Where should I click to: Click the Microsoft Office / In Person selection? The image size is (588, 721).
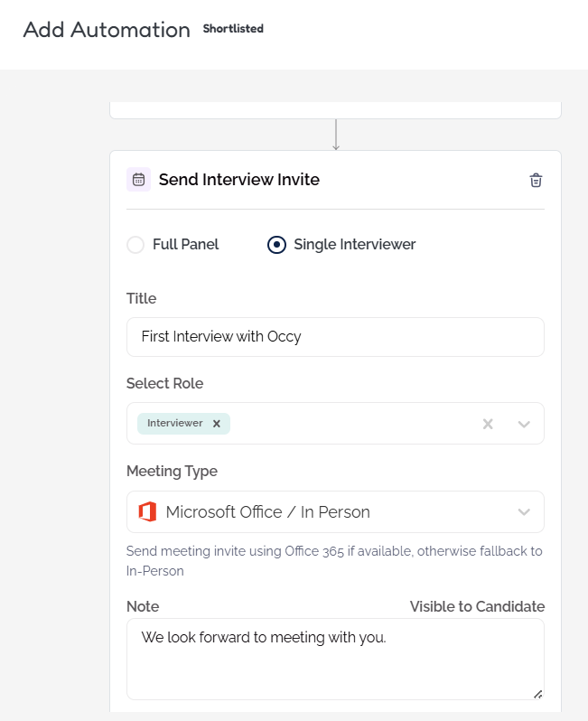pyautogui.click(x=267, y=512)
